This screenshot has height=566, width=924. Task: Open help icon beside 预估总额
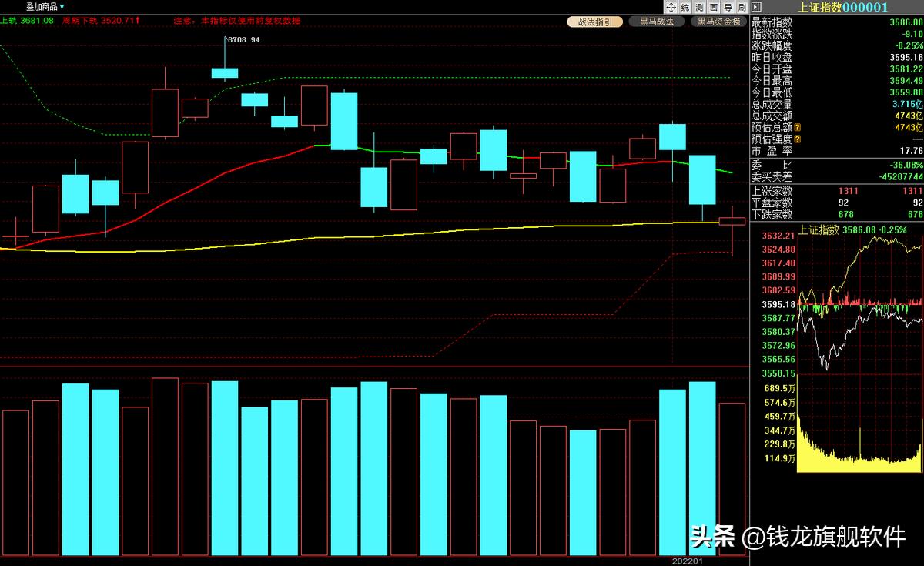[797, 127]
